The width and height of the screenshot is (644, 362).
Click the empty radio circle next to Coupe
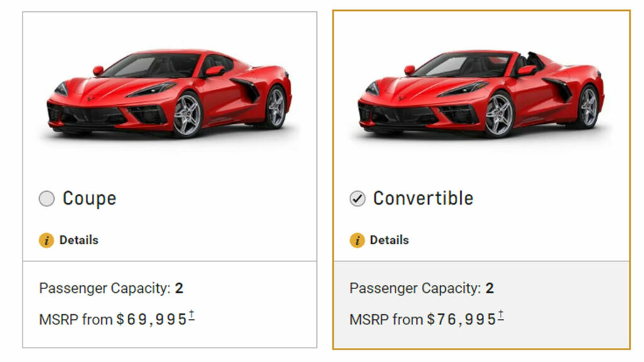(47, 198)
